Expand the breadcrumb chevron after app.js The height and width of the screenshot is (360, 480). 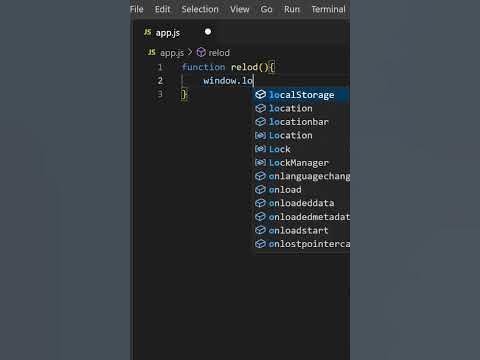pos(190,52)
